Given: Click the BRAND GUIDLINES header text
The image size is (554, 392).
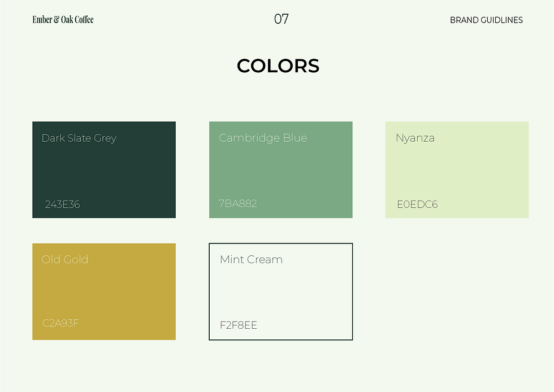Looking at the screenshot, I should (x=486, y=20).
